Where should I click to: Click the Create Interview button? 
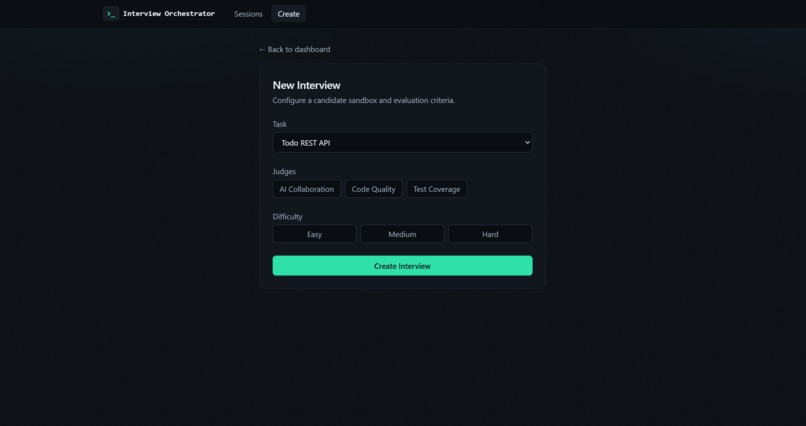click(402, 266)
